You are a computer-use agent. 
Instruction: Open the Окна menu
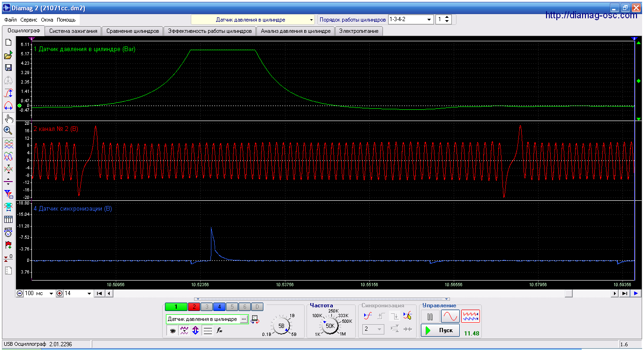point(47,20)
